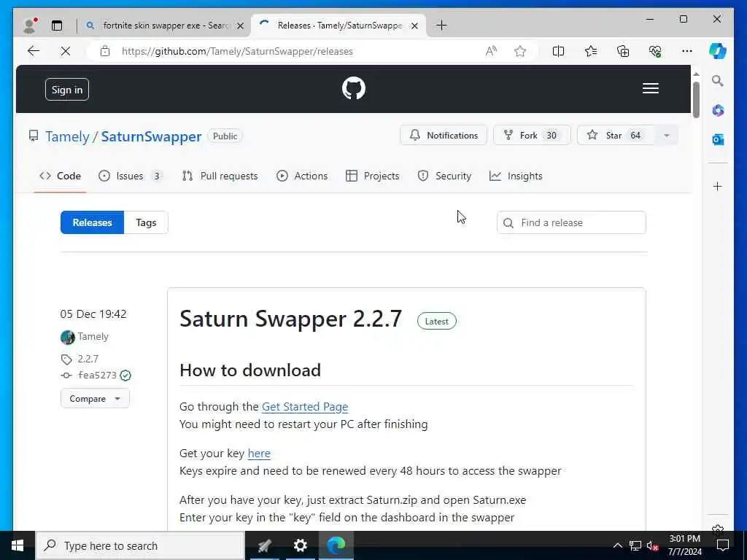
Task: Open the Actions tab
Action: click(302, 176)
